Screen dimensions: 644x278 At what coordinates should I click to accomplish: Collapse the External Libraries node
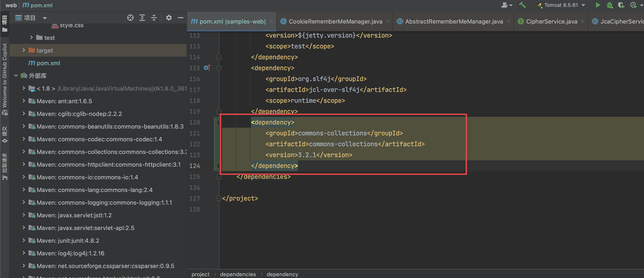pyautogui.click(x=16, y=76)
